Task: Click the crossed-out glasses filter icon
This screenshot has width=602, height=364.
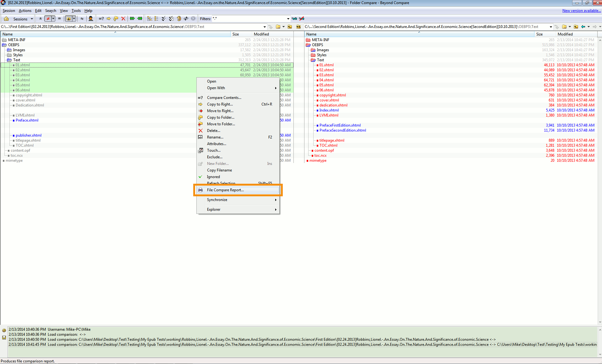Action: click(302, 19)
